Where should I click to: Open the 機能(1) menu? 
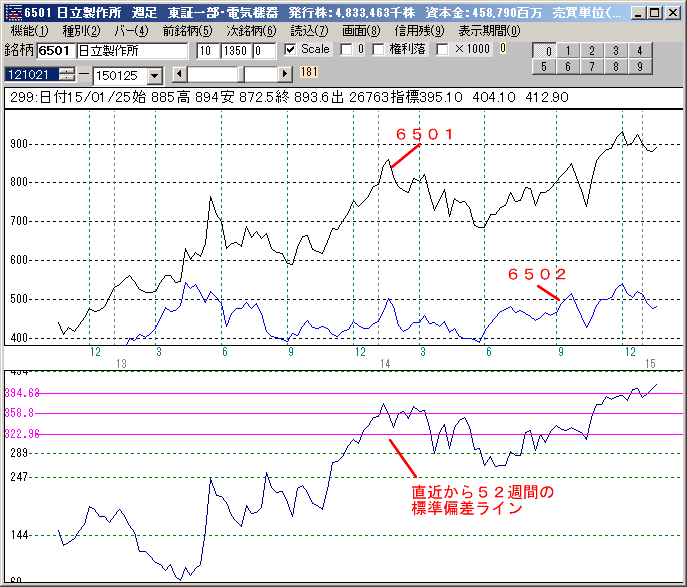[29, 31]
